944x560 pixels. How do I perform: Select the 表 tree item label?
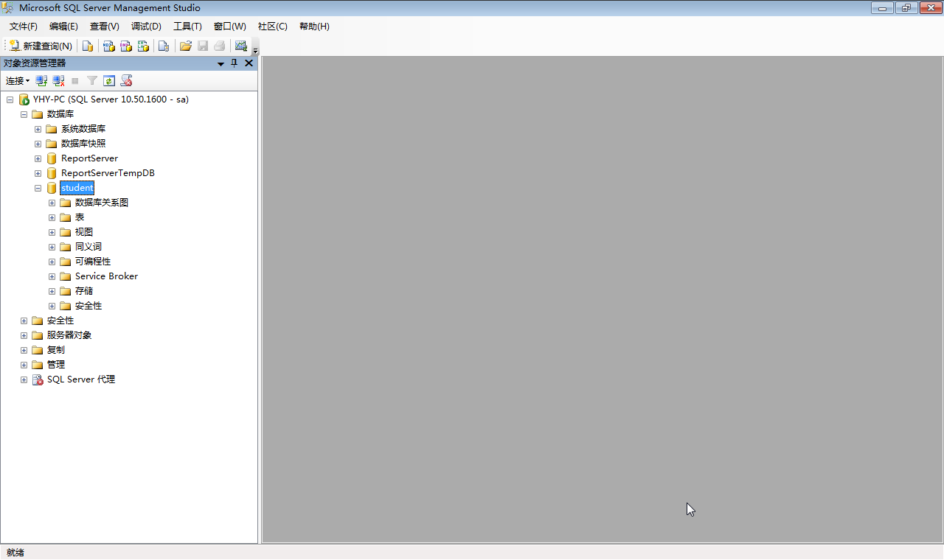pos(80,217)
